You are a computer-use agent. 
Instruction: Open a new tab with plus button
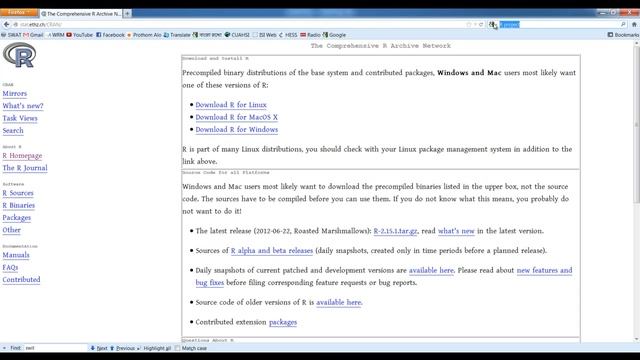(127, 13)
